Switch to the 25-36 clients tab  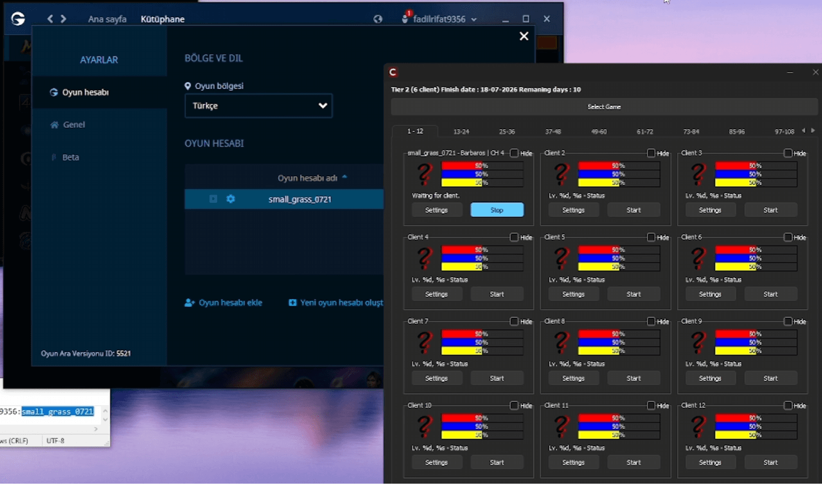click(507, 131)
